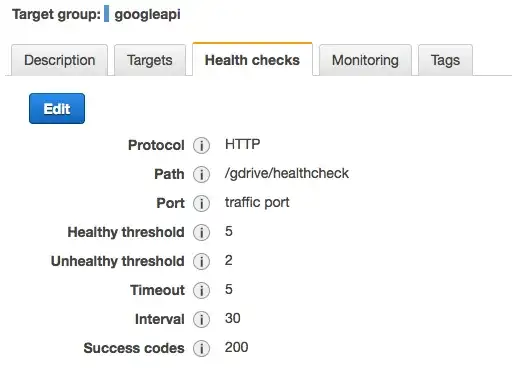The width and height of the screenshot is (512, 383).
Task: Click the 200 success codes value
Action: (236, 347)
